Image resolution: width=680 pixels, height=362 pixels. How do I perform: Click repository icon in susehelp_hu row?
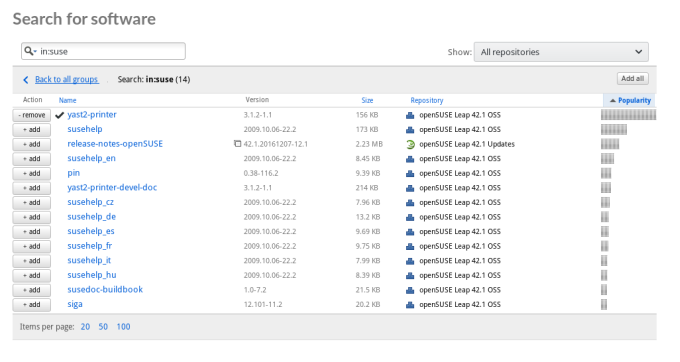coord(410,276)
